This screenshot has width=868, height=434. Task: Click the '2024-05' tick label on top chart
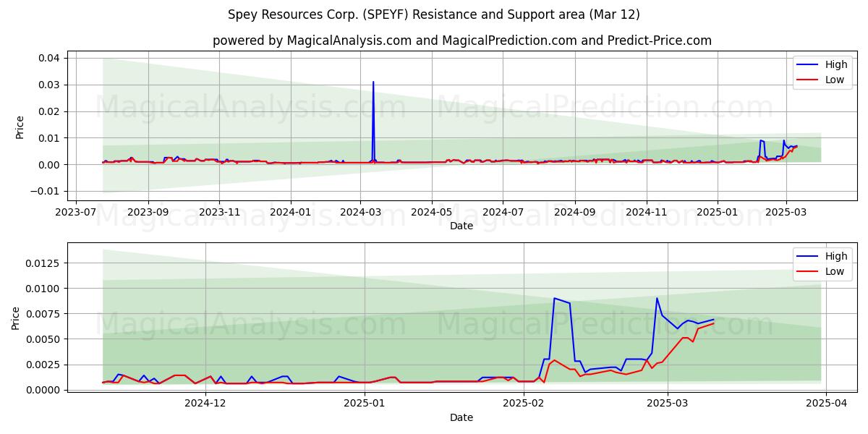coord(432,213)
